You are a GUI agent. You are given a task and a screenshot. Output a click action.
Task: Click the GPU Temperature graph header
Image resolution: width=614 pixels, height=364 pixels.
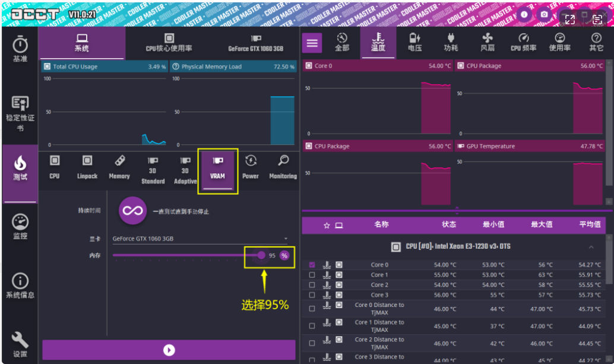(531, 146)
